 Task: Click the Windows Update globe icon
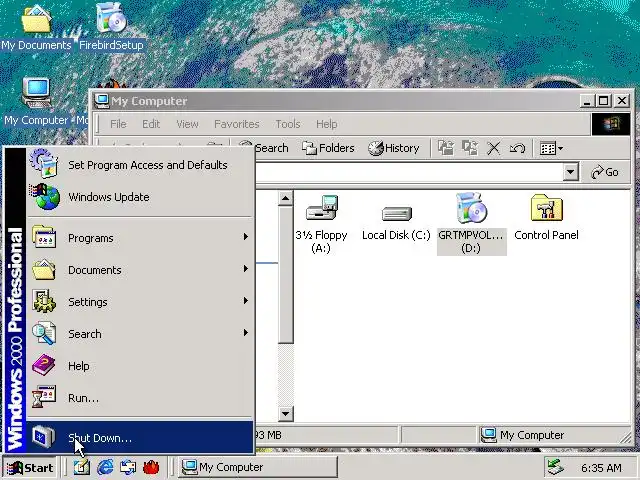44,197
